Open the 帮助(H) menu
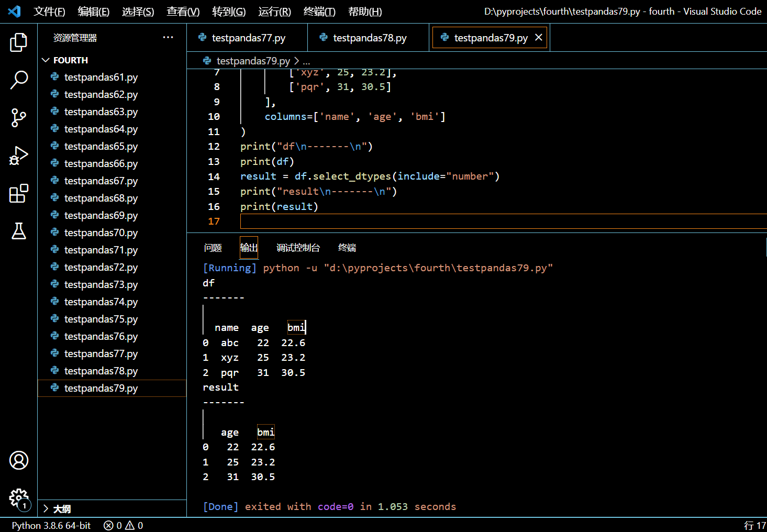 (x=365, y=12)
